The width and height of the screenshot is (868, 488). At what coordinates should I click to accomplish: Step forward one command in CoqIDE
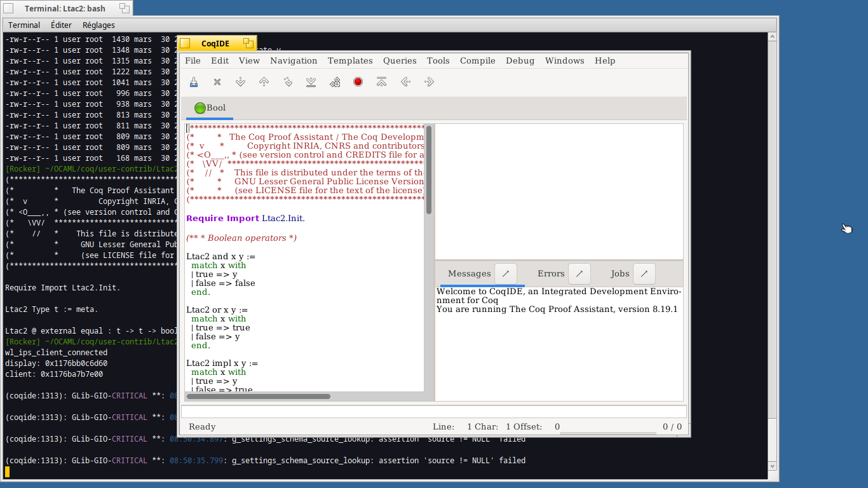(240, 82)
